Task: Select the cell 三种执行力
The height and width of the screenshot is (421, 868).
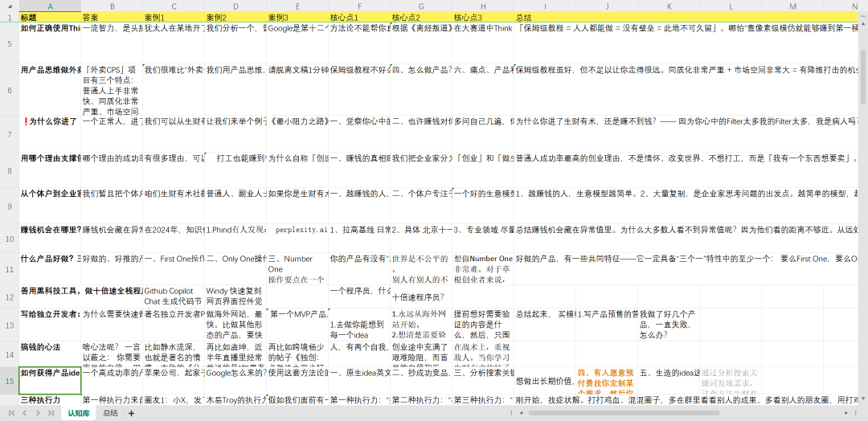Action: point(51,401)
